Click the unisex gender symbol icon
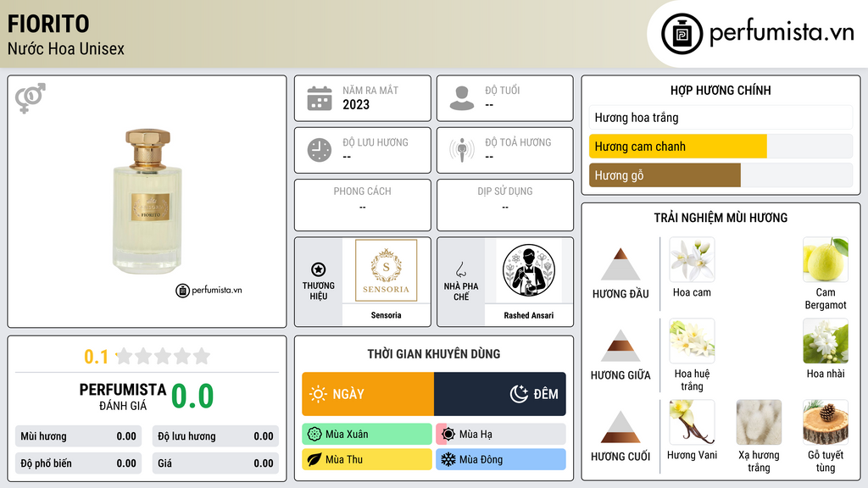The height and width of the screenshot is (488, 868). click(x=31, y=98)
